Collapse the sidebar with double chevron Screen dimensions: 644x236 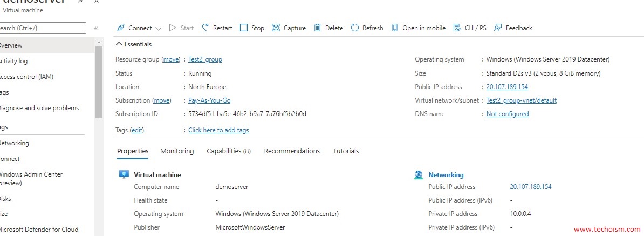[x=95, y=29]
